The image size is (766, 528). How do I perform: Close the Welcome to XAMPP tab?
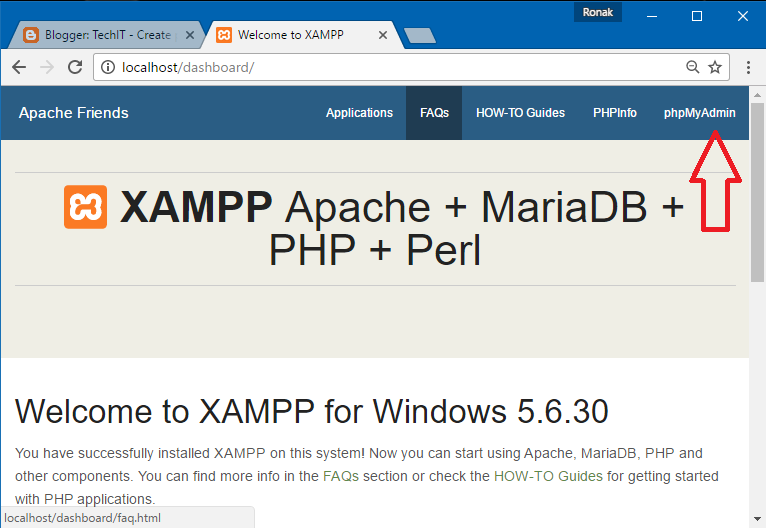point(383,35)
